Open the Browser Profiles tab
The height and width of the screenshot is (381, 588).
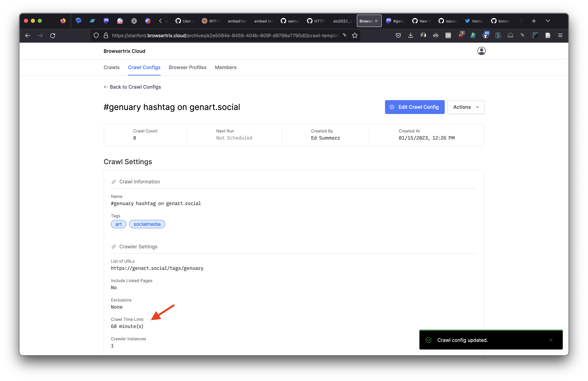click(x=188, y=67)
